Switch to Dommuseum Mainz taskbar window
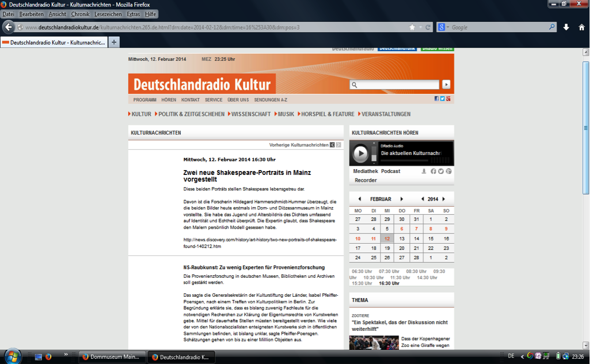Screen dimensions: 590x364 click(113, 357)
